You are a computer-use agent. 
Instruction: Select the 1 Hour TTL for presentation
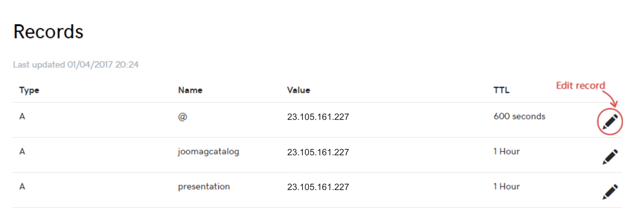coord(506,187)
